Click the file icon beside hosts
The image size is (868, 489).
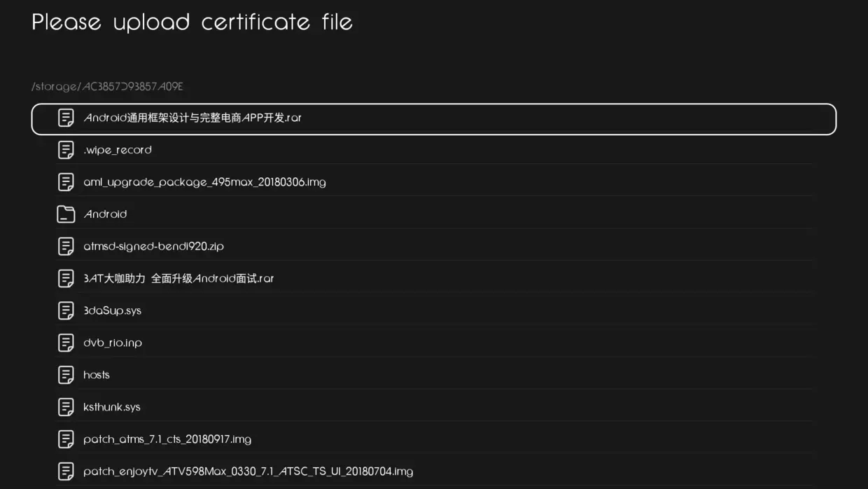(x=66, y=375)
